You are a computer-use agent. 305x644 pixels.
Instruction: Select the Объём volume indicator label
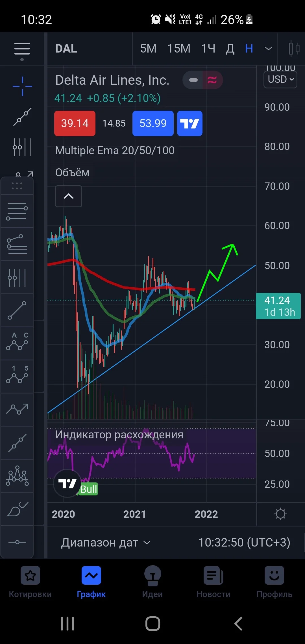pos(72,172)
